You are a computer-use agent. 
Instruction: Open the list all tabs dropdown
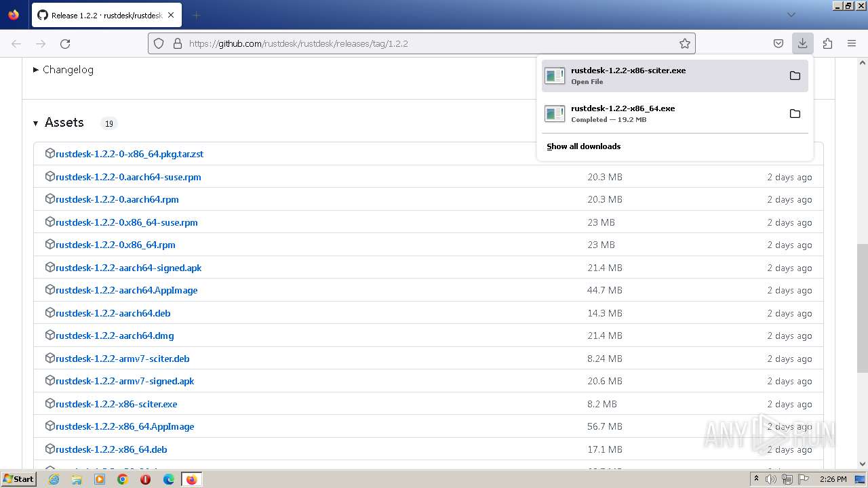point(791,14)
